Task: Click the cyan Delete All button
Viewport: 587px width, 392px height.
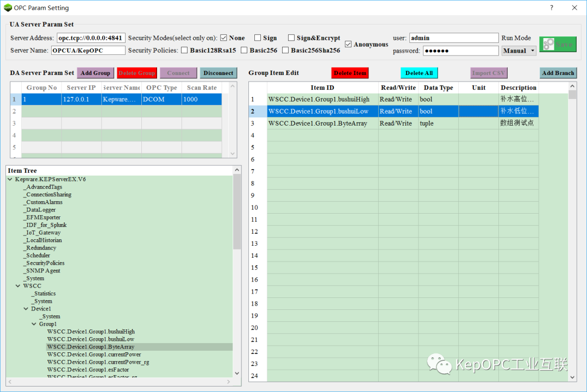Action: click(x=419, y=73)
